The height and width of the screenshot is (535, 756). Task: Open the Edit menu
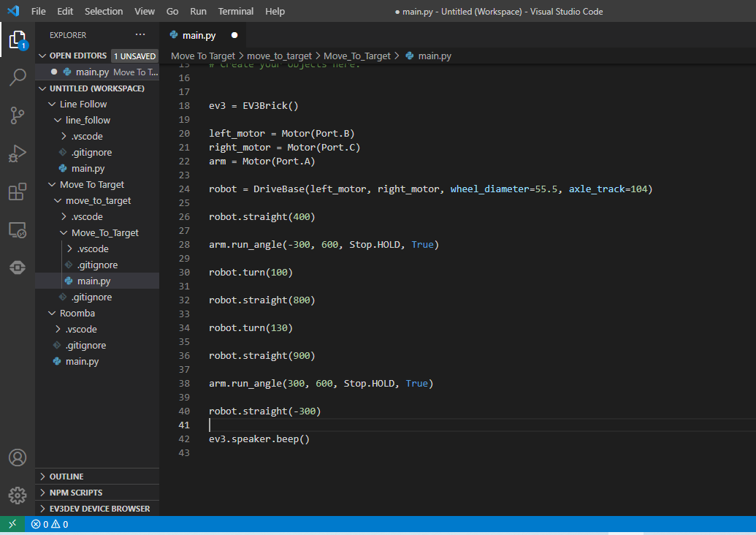65,11
